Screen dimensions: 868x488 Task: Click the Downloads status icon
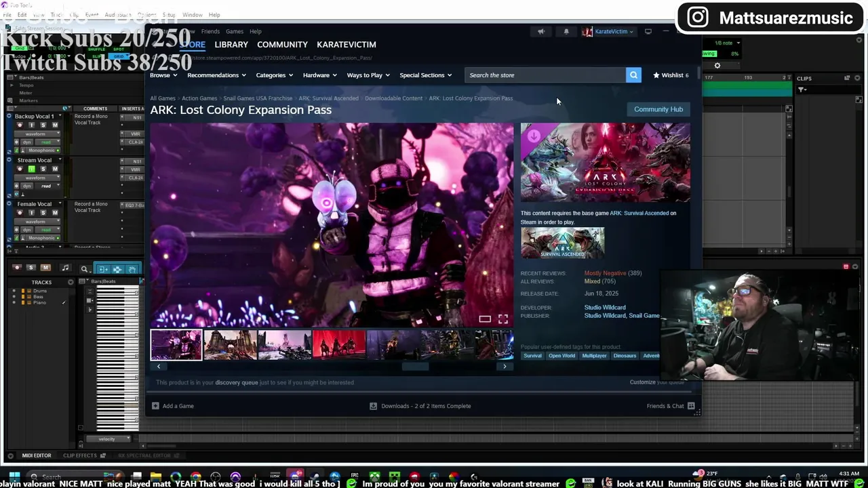[373, 406]
